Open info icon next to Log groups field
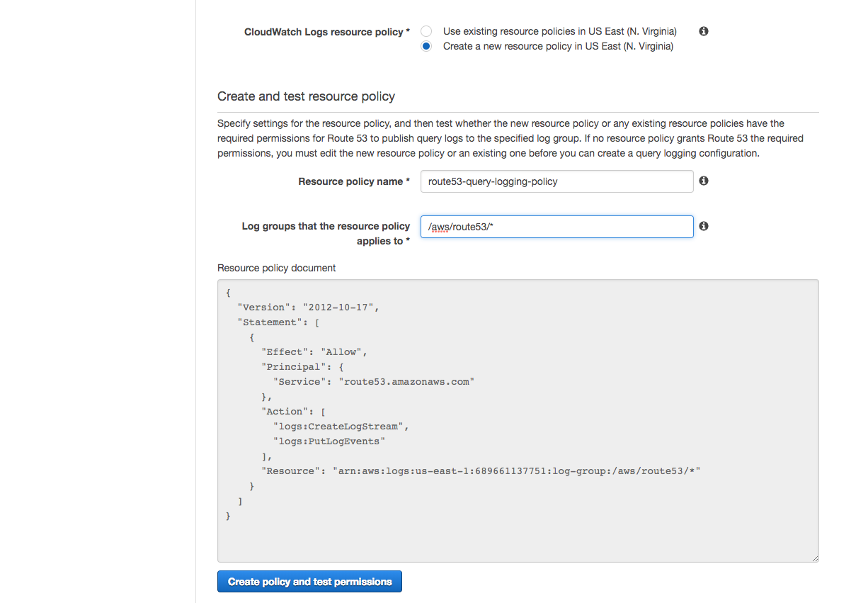Screen dimensions: 868x603 pyautogui.click(x=704, y=226)
